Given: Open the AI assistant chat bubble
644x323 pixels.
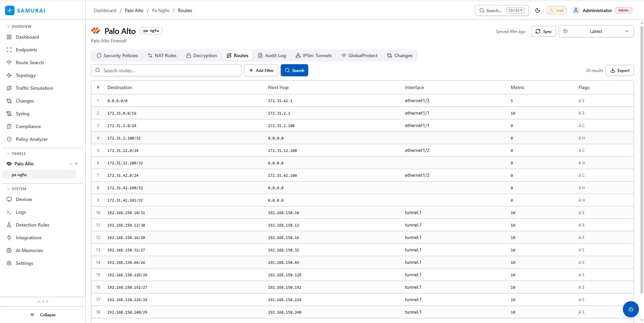Looking at the screenshot, I should point(631,309).
